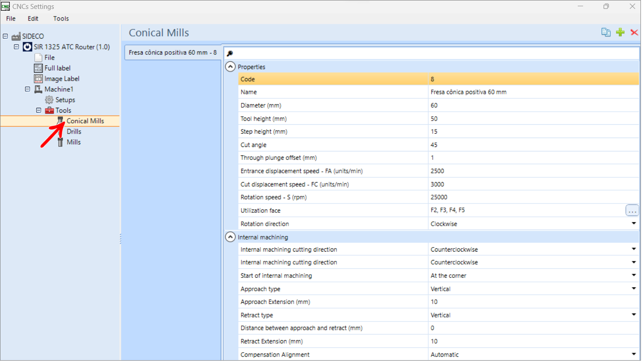Image resolution: width=644 pixels, height=362 pixels.
Task: Edit the Step height (mm) value
Action: pos(534,131)
